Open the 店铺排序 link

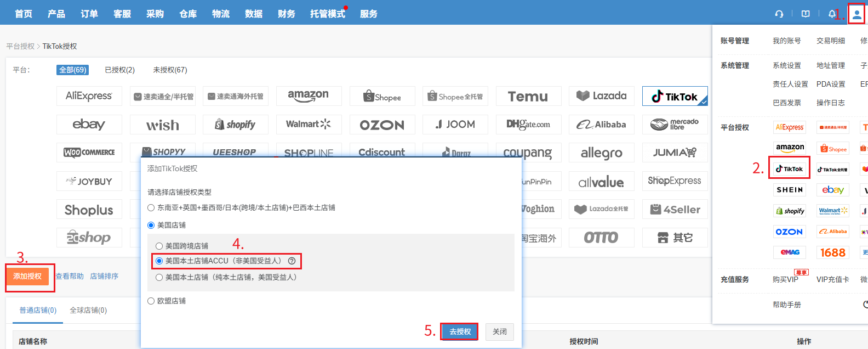coord(104,277)
